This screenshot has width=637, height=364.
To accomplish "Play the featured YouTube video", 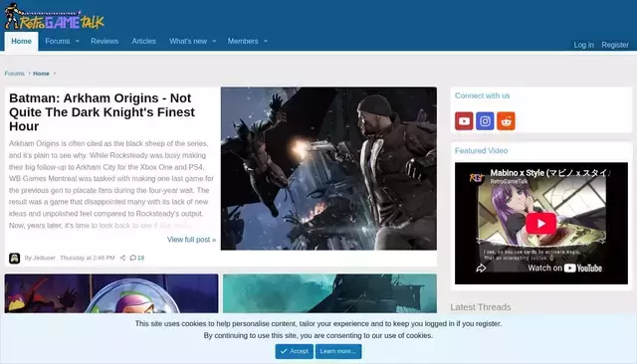I will click(541, 223).
